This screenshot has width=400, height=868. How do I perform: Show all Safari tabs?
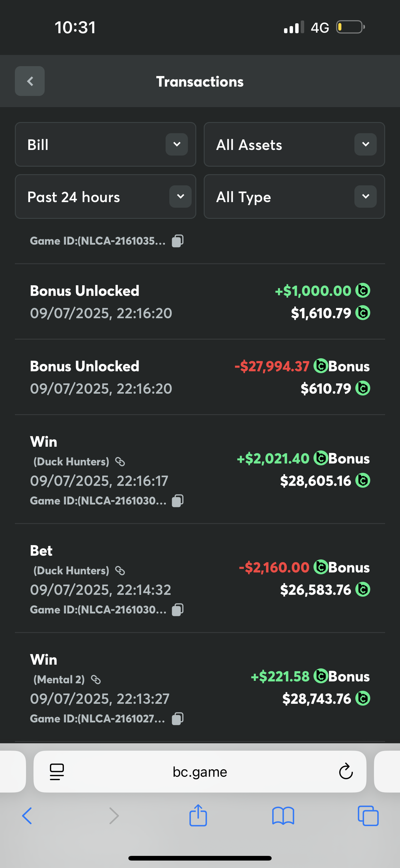pos(368,816)
